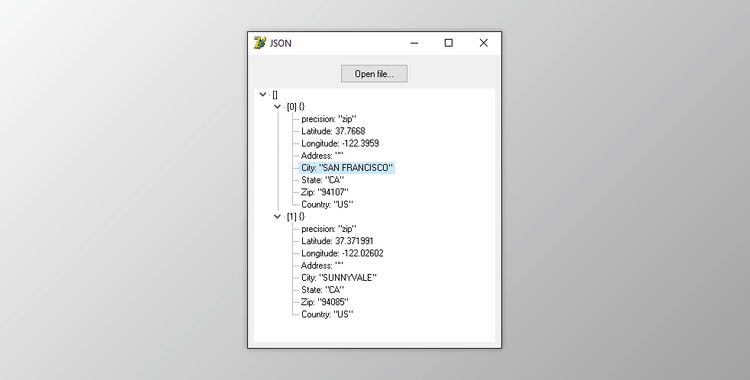
Task: Maximize the JSON window
Action: pos(448,43)
